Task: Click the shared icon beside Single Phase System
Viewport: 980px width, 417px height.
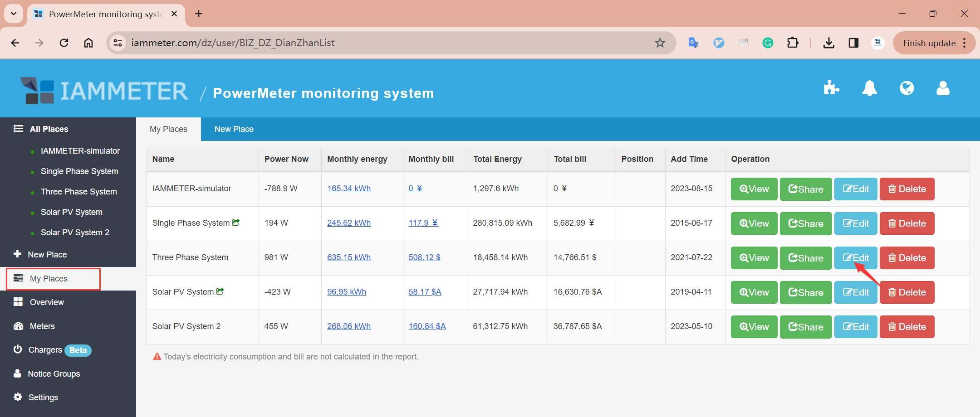Action: [236, 223]
